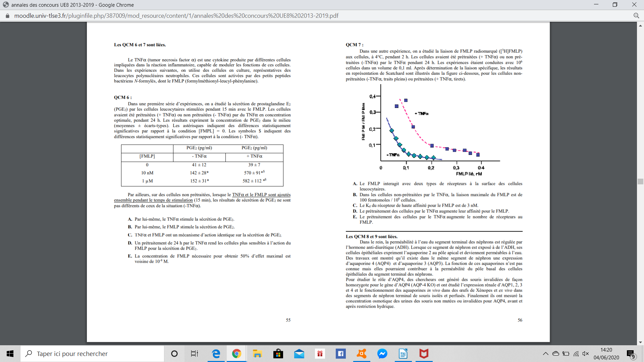Click the URL in address bar
Image resolution: width=644 pixels, height=362 pixels.
point(176,16)
